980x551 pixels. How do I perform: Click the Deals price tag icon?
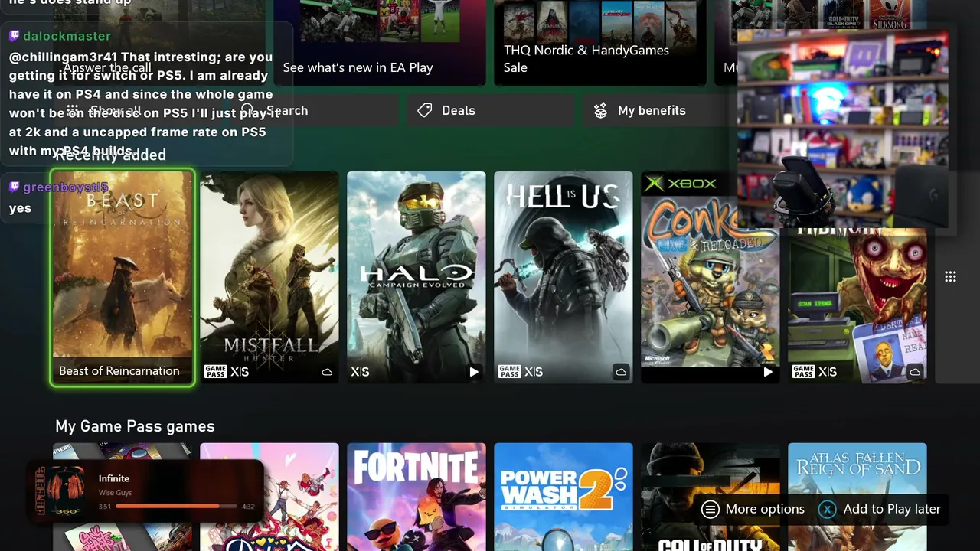pos(425,111)
